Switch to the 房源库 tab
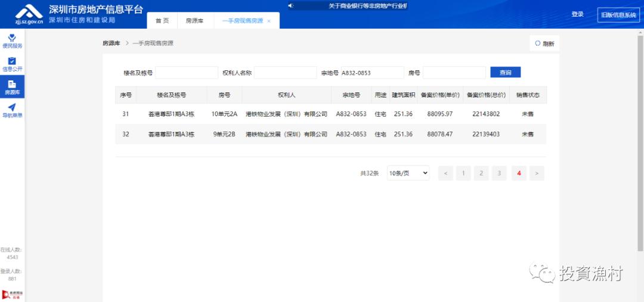The width and height of the screenshot is (644, 302). tap(194, 20)
